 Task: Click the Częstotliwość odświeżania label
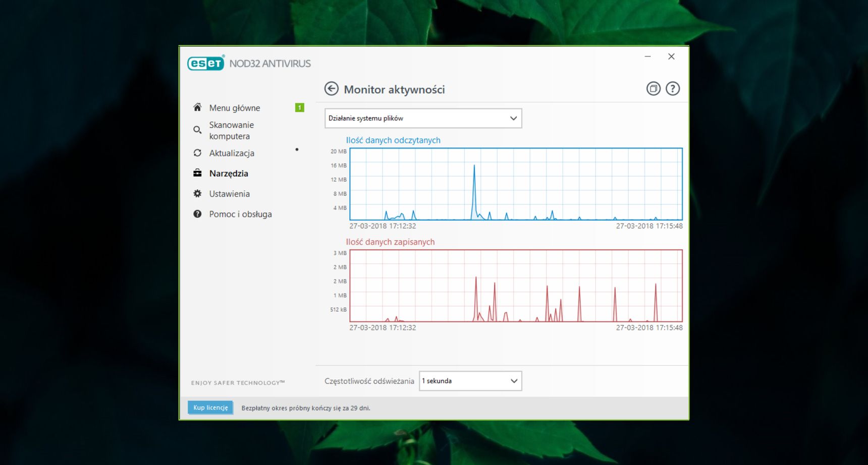pyautogui.click(x=369, y=381)
